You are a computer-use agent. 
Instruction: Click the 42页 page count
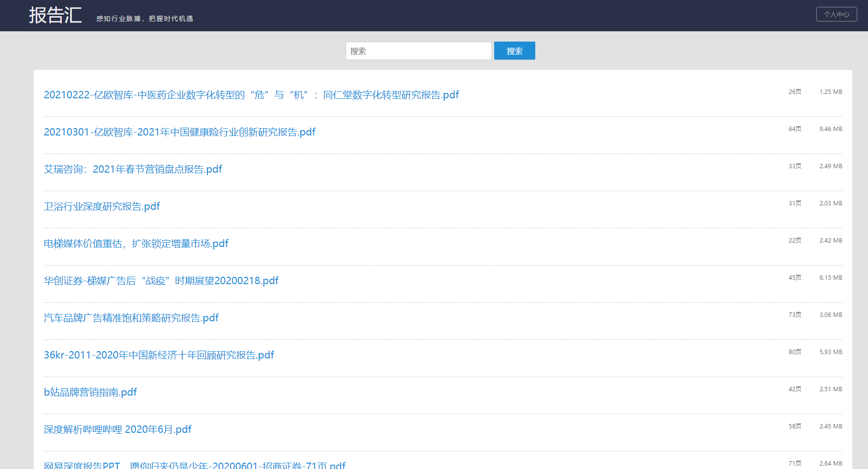click(x=795, y=389)
